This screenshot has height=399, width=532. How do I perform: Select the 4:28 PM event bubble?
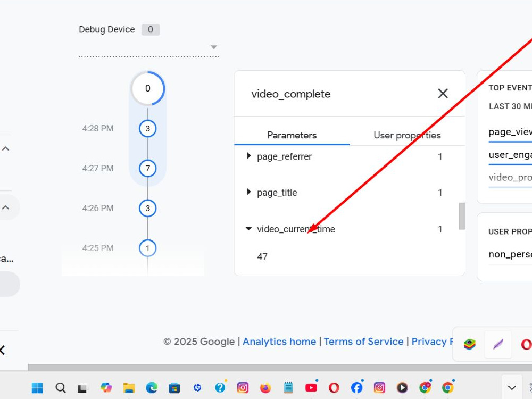coord(147,129)
